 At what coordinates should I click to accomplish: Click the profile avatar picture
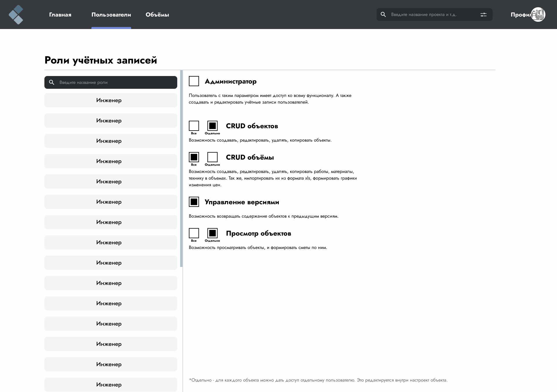click(x=538, y=15)
